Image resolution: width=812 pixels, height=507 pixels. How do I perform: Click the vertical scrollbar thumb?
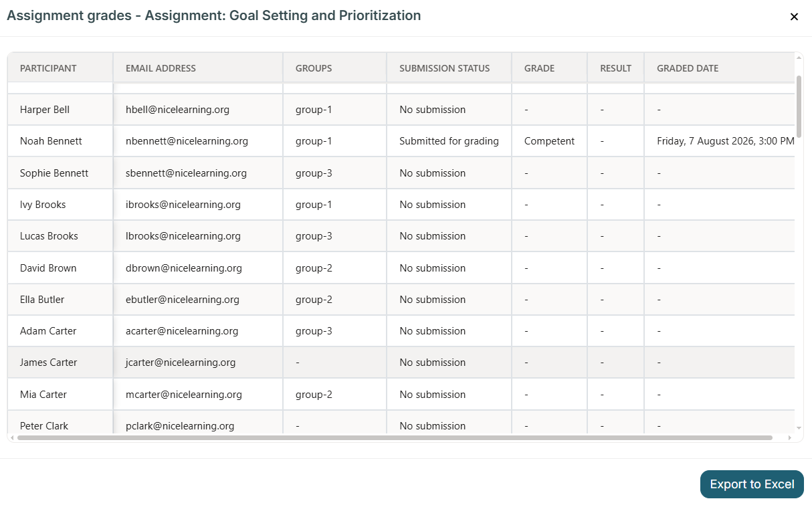799,106
